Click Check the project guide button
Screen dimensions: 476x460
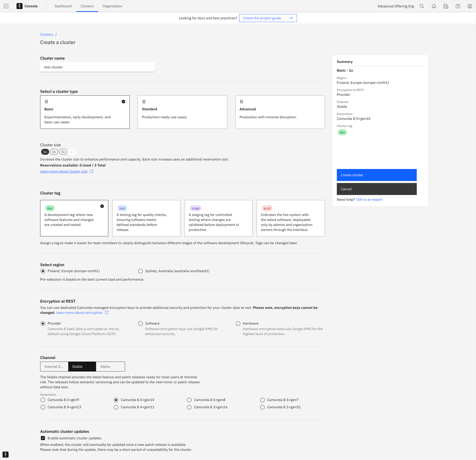268,18
